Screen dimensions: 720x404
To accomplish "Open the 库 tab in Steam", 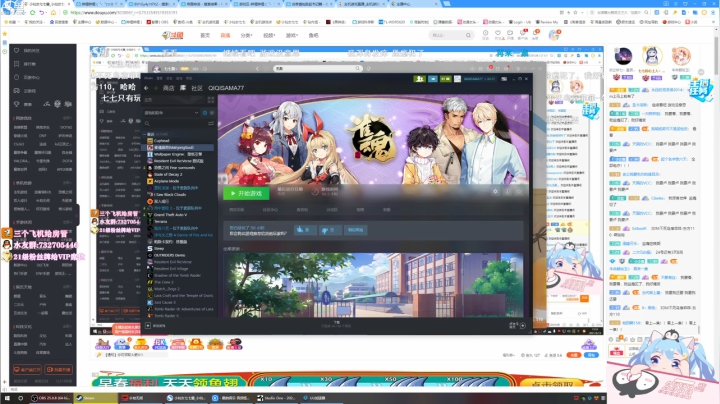I will [183, 88].
